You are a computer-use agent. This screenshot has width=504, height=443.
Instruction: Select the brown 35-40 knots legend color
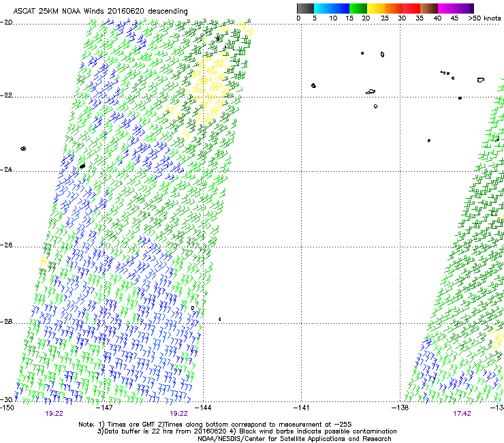point(429,8)
